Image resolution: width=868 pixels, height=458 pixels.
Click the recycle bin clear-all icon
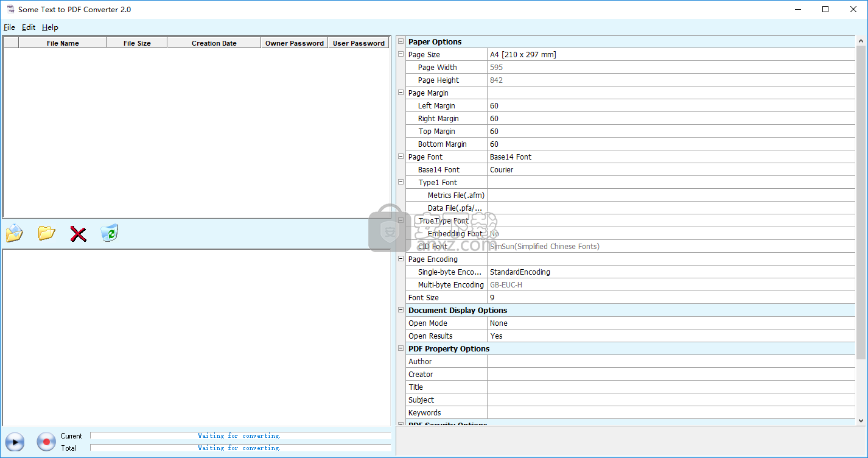110,233
